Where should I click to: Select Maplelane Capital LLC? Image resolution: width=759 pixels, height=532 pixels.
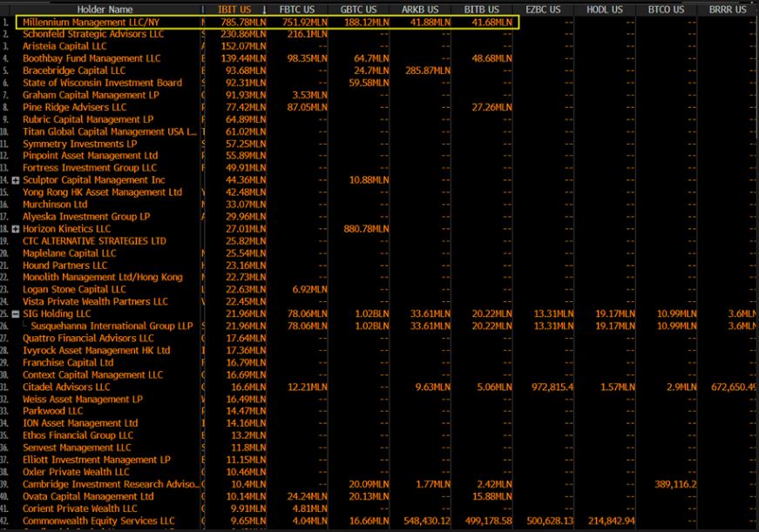point(69,253)
